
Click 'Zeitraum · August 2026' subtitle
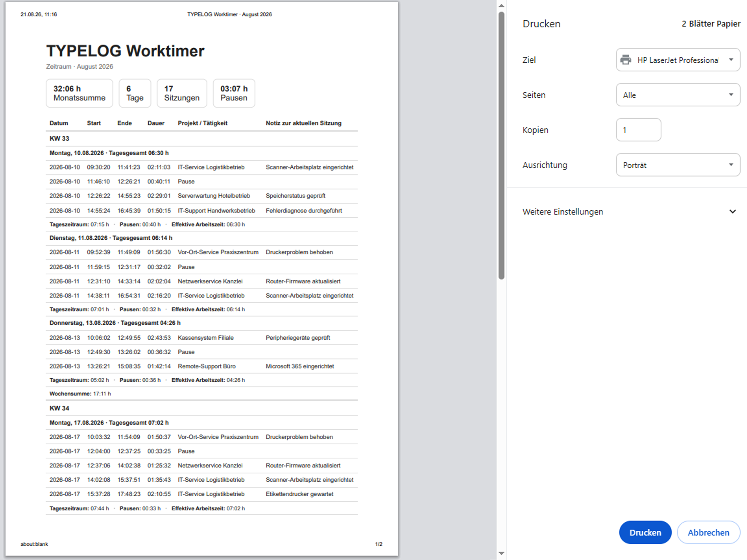[x=79, y=66]
